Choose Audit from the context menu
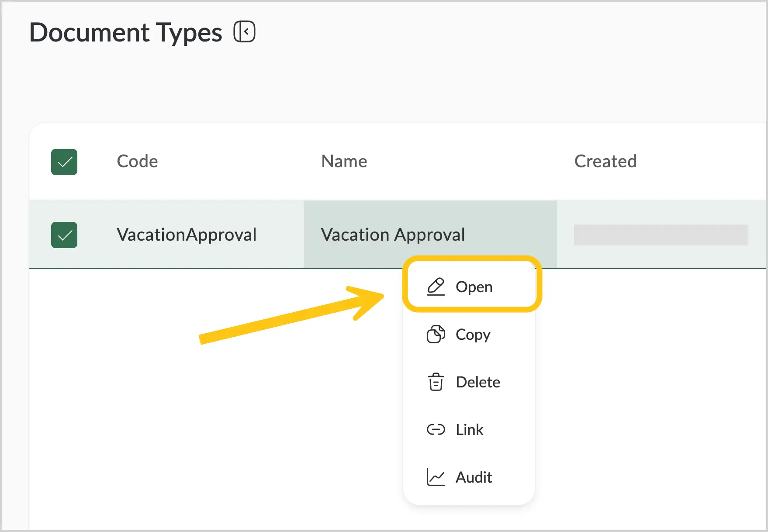The image size is (768, 532). click(469, 477)
